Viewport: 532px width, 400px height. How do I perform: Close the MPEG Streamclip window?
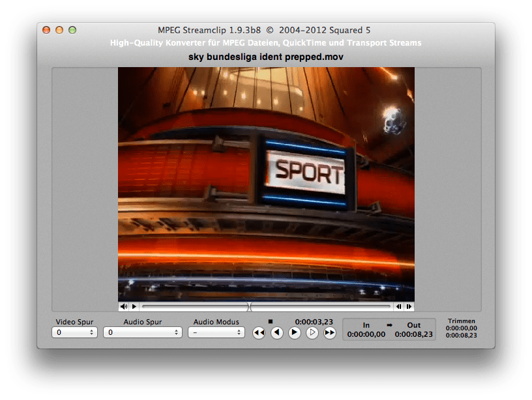pos(46,30)
